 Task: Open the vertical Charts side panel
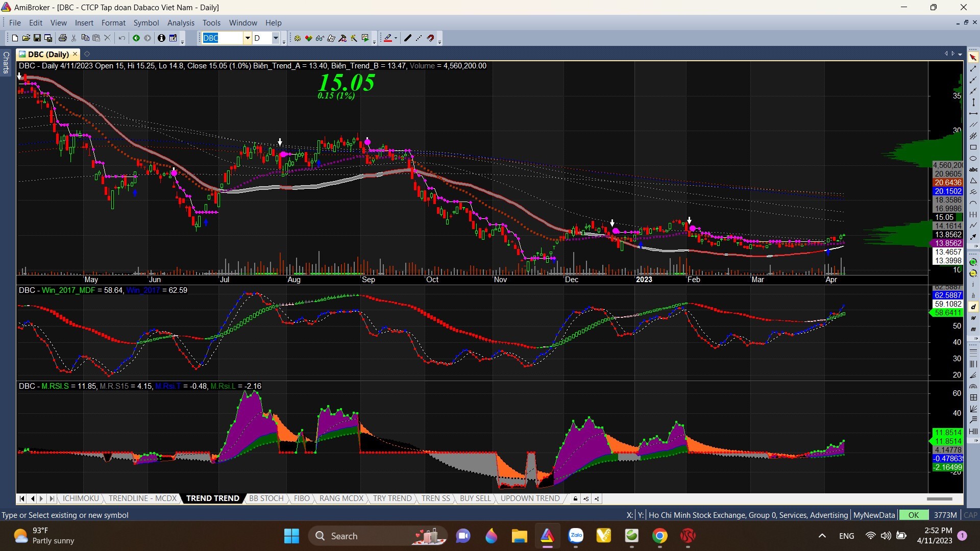click(6, 62)
